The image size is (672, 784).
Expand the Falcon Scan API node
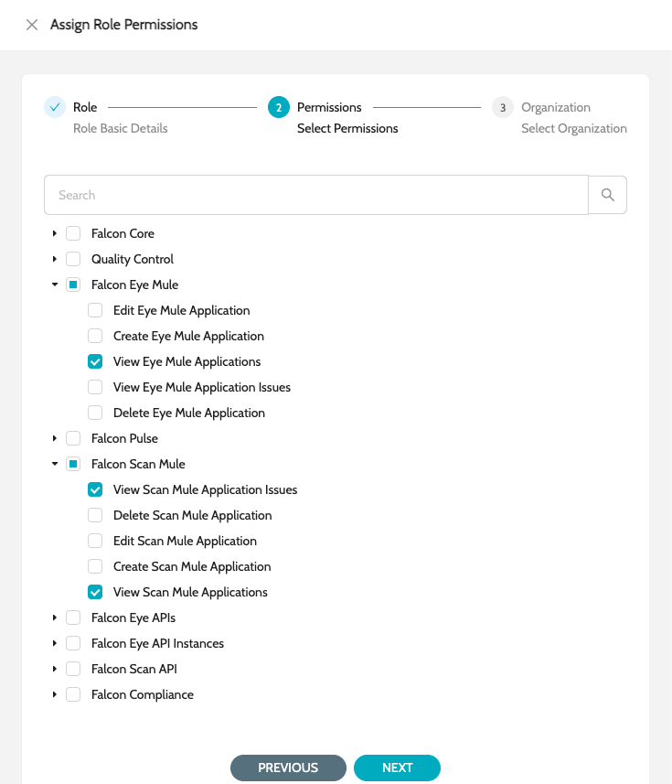coord(55,669)
